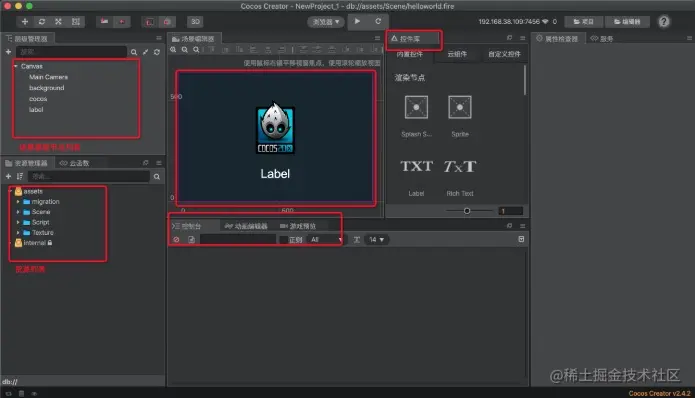Switch to the Assets manager tab

pyautogui.click(x=27, y=163)
